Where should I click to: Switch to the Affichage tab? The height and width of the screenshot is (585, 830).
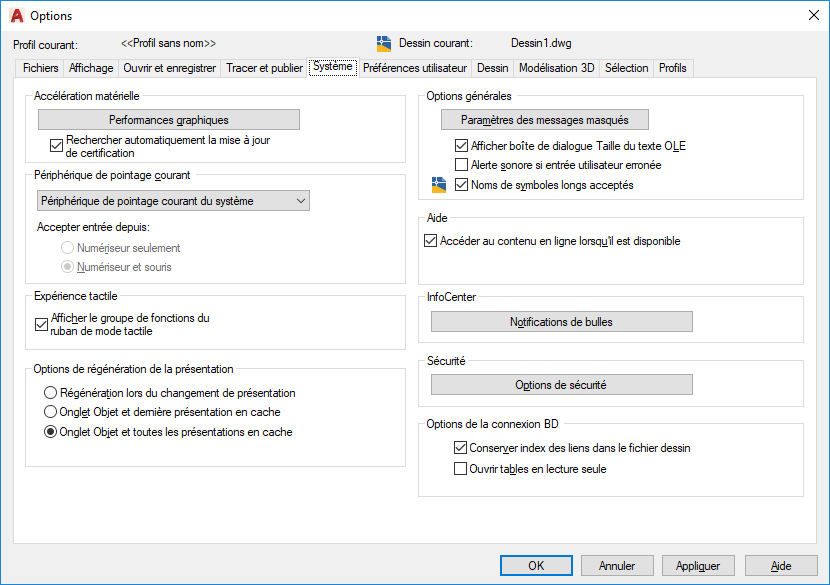pos(91,68)
